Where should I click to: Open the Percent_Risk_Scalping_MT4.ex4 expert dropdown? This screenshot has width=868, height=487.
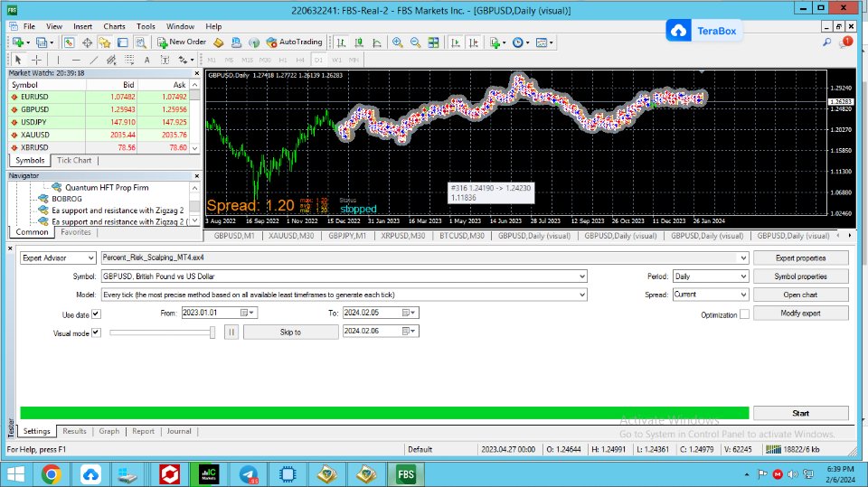(x=425, y=258)
